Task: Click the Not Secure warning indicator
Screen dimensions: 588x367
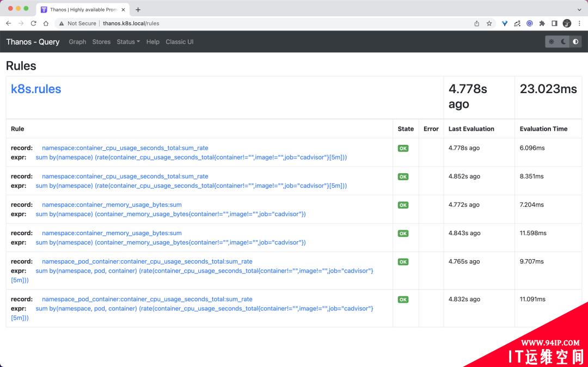Action: click(78, 23)
